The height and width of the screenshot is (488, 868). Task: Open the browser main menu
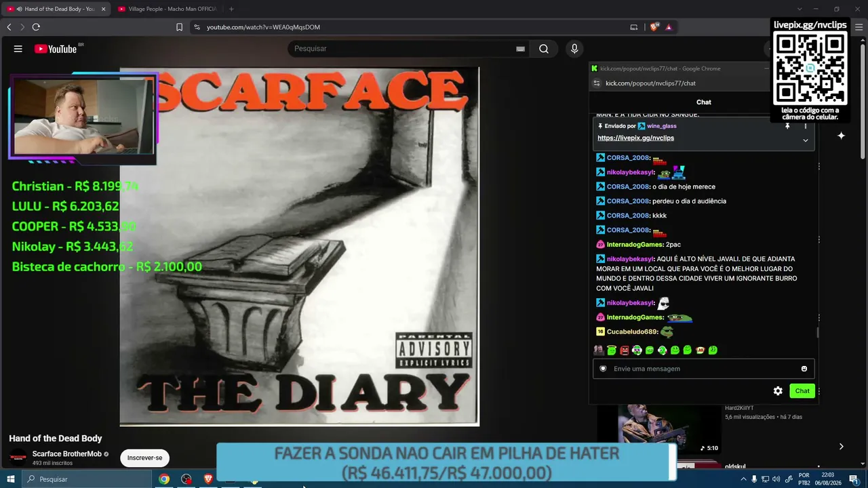pyautogui.click(x=859, y=27)
